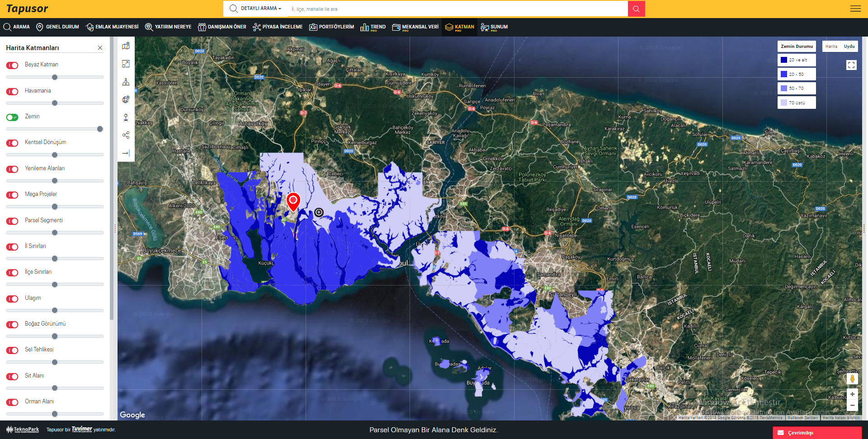Toggle the Parsel Segmenti layer

tap(12, 221)
